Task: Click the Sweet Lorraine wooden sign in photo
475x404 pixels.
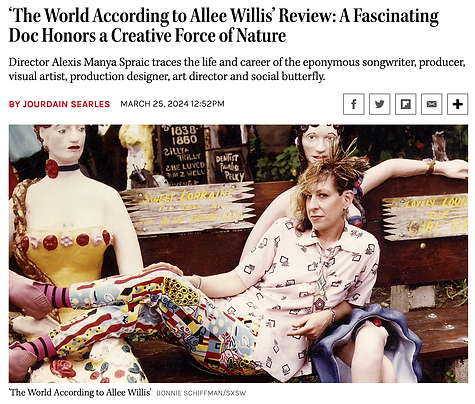Action: [188, 207]
